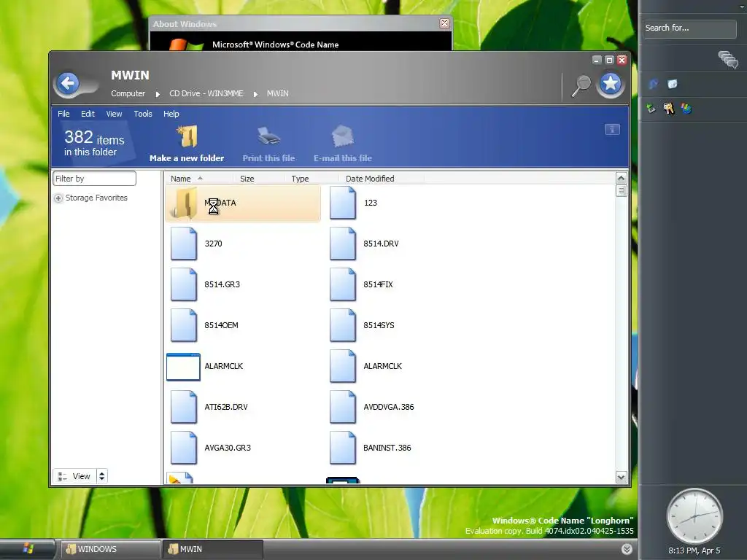Go back using the blue arrow button

(x=68, y=83)
